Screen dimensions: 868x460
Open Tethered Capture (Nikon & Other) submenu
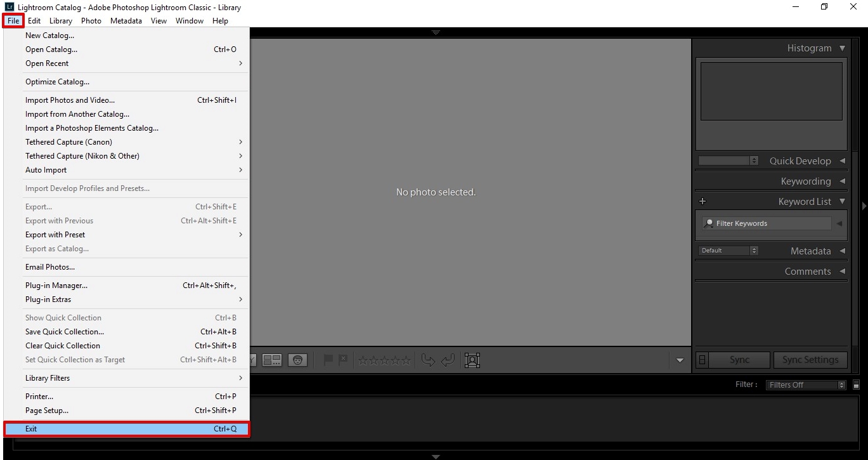click(x=127, y=156)
